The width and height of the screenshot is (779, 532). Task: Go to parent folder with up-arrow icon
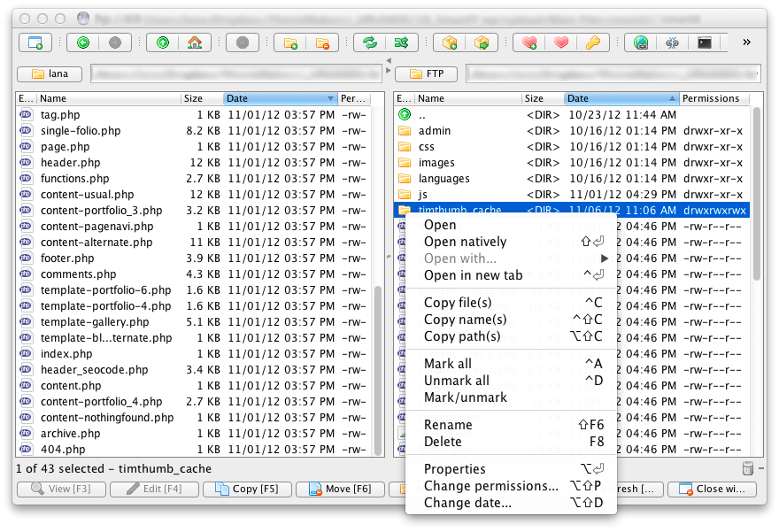point(163,42)
